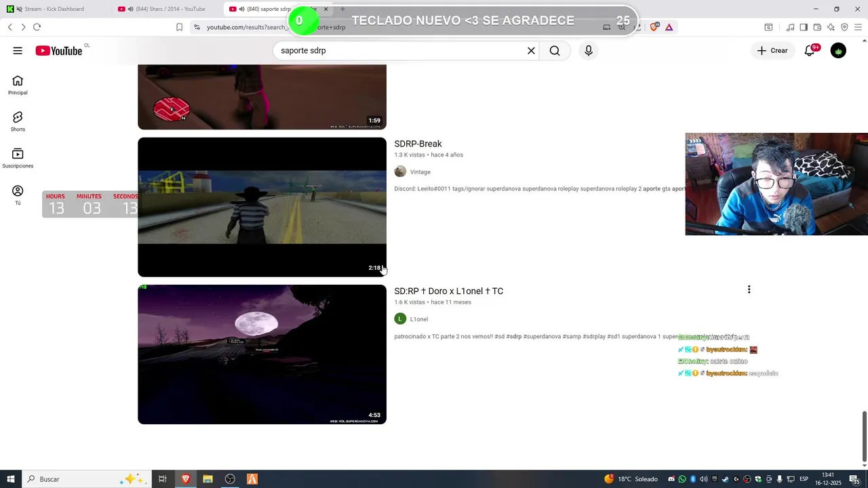
Task: Open the SDRP-Break video title
Action: click(x=418, y=144)
